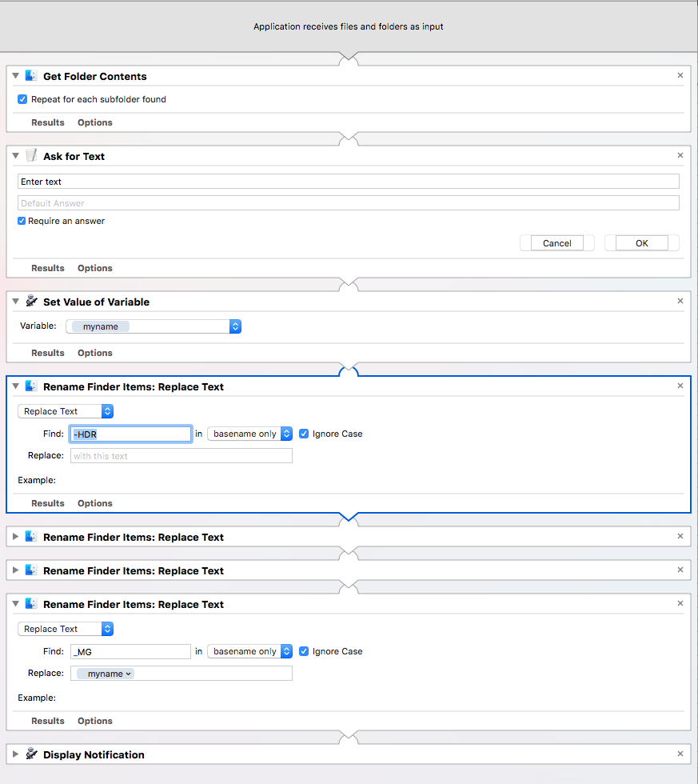The image size is (698, 784).
Task: Click the Ask for Text action icon
Action: click(31, 155)
